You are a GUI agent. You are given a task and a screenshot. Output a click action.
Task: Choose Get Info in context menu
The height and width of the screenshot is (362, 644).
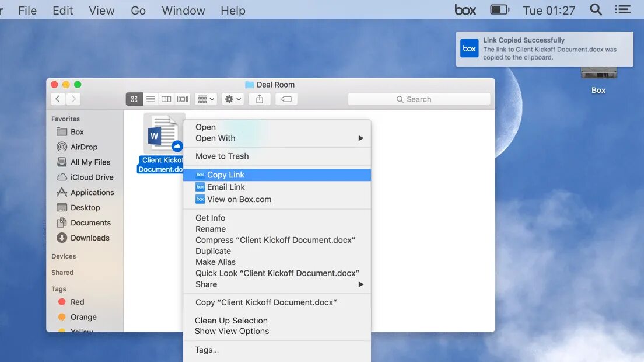[x=277, y=218]
